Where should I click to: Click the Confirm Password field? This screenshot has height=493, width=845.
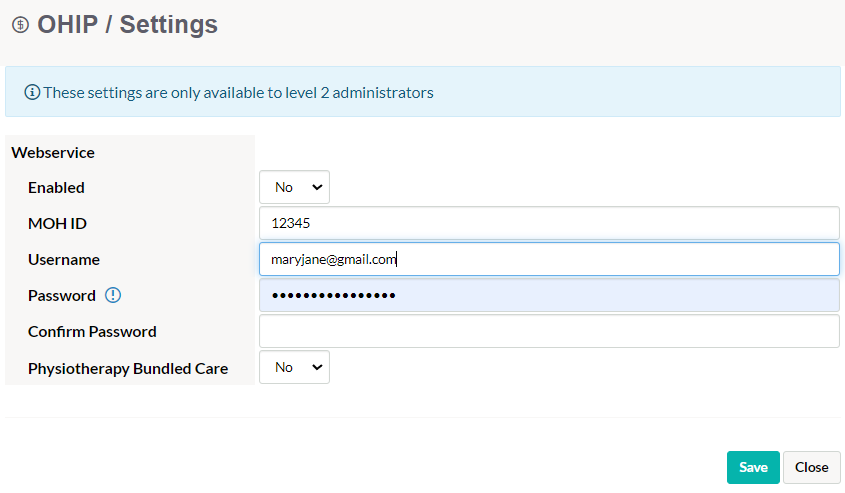click(x=549, y=331)
